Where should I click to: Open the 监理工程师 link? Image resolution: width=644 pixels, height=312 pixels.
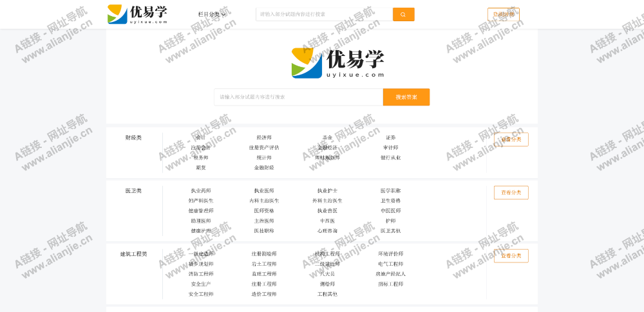coord(264,274)
